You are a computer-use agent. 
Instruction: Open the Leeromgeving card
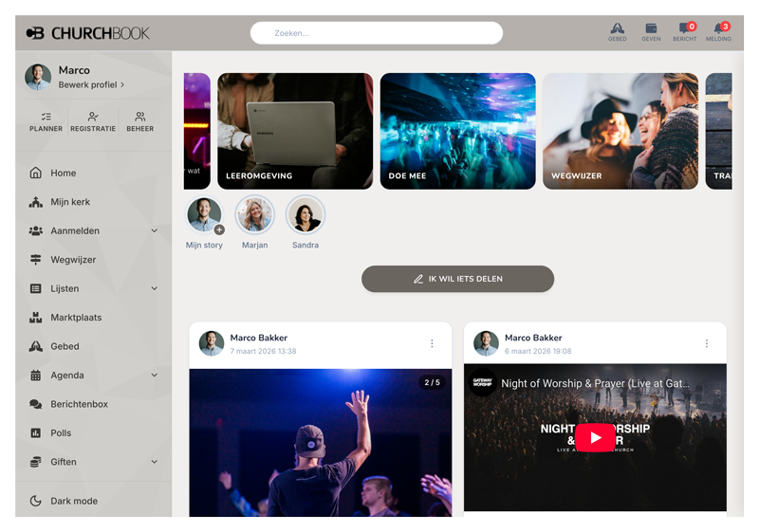point(295,131)
